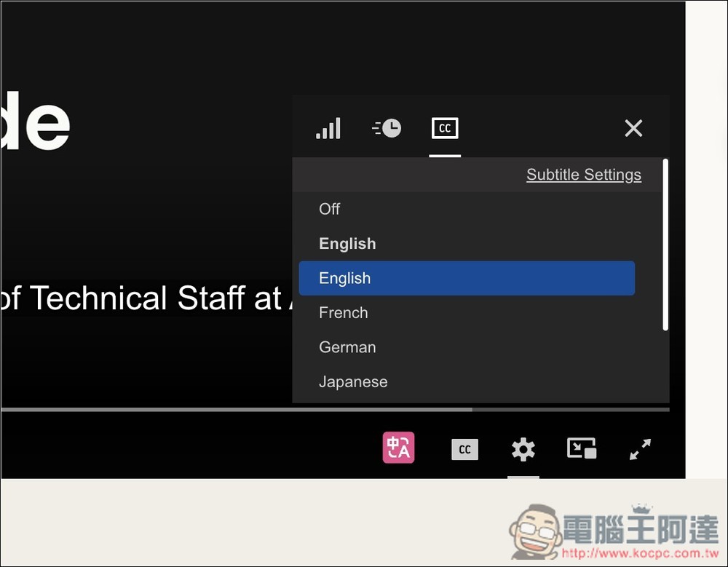Viewport: 728px width, 567px height.
Task: Turn subtitles Off in the list
Action: [330, 209]
